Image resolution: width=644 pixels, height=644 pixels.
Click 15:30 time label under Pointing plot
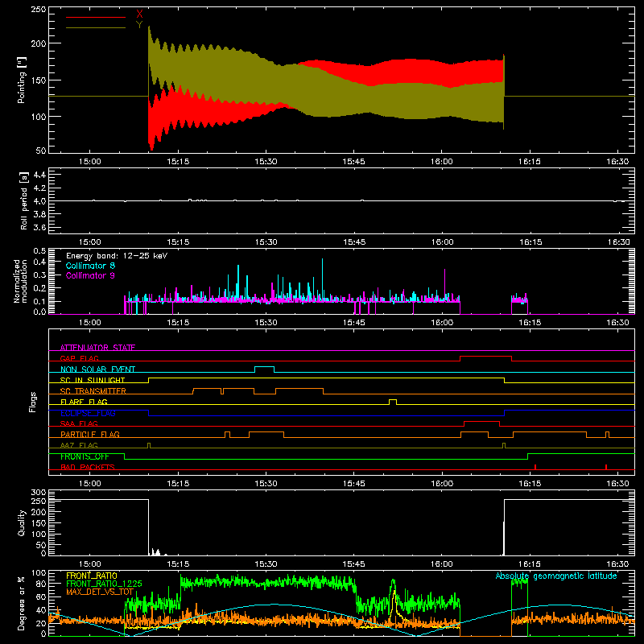pyautogui.click(x=266, y=162)
